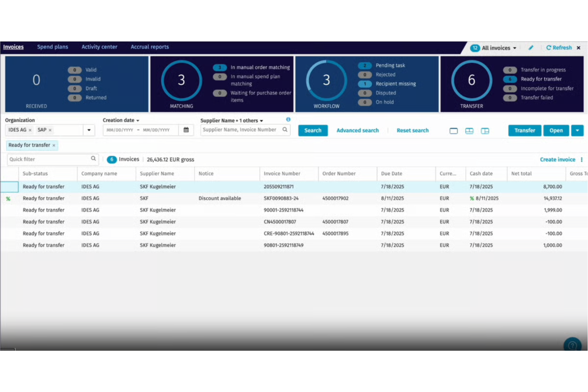
Task: Switch to vertical split view layout
Action: click(x=485, y=131)
